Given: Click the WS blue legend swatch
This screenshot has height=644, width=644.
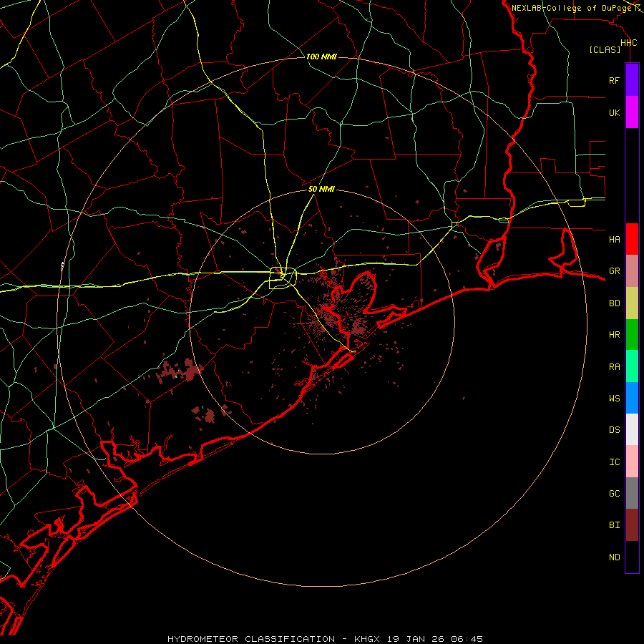Looking at the screenshot, I should (x=632, y=398).
